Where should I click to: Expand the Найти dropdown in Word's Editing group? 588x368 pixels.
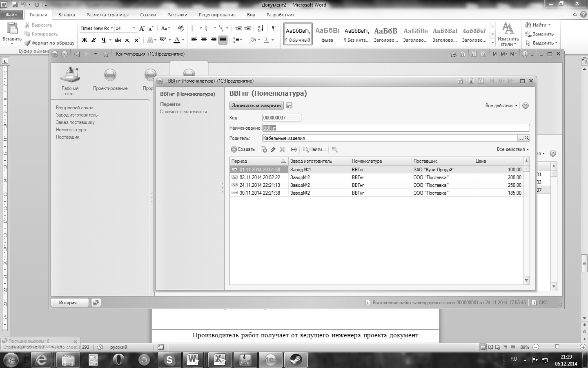(549, 25)
